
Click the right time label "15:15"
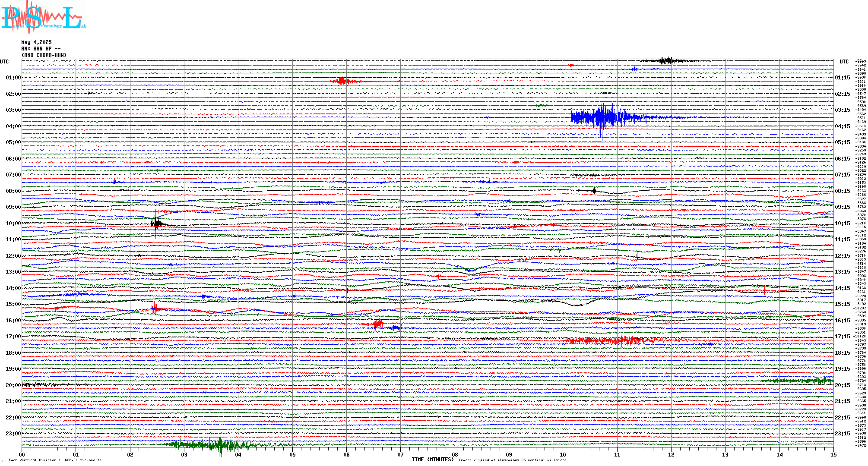[x=843, y=305]
